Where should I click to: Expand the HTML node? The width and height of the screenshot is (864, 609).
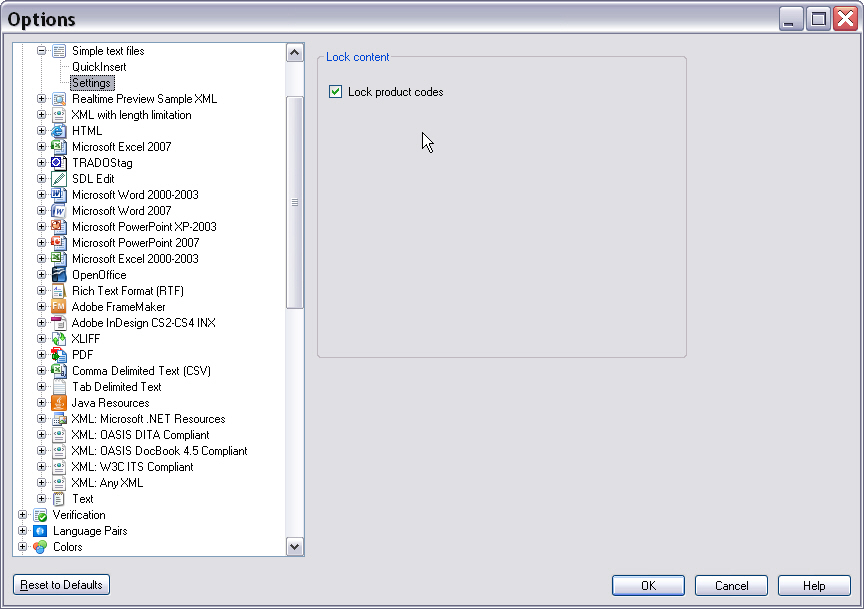[41, 131]
